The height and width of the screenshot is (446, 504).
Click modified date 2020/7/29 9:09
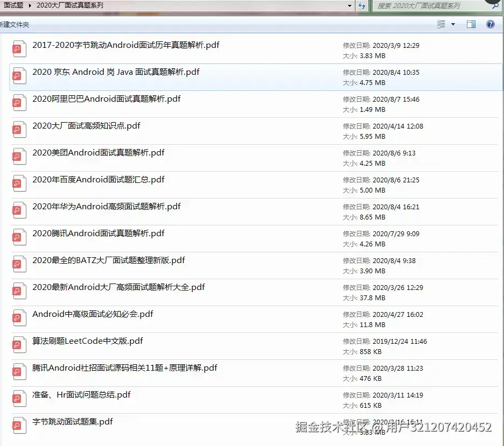tap(396, 235)
